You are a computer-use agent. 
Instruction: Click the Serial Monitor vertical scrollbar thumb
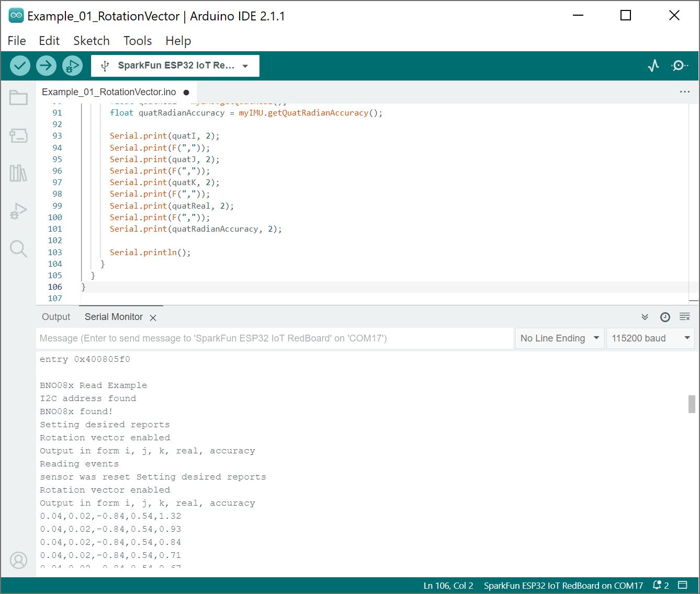[692, 404]
